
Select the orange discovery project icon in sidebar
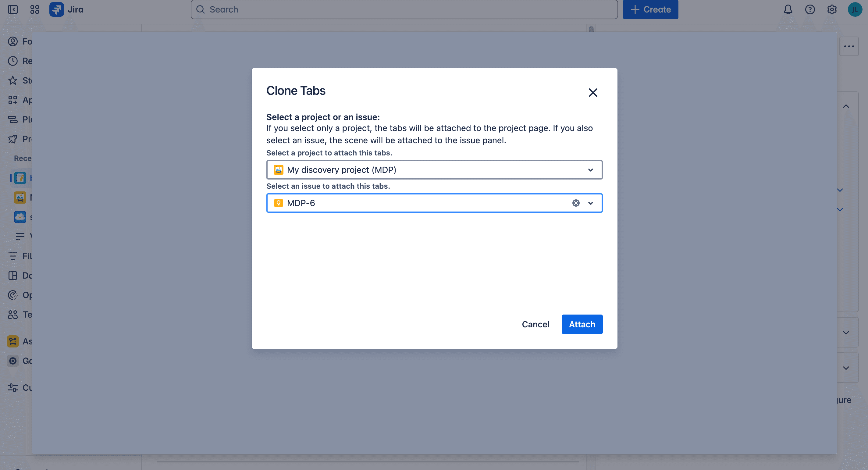(x=20, y=197)
